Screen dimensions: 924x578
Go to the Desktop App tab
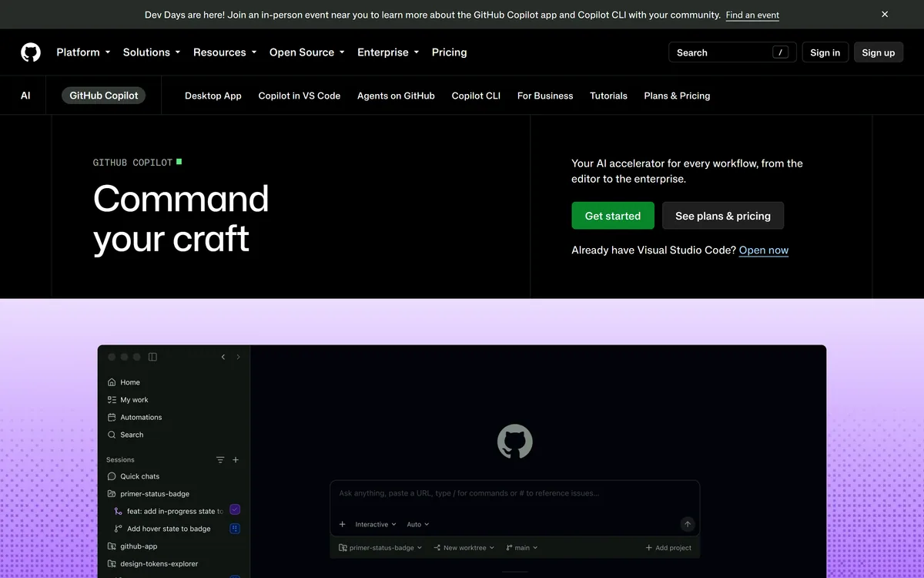pos(213,96)
